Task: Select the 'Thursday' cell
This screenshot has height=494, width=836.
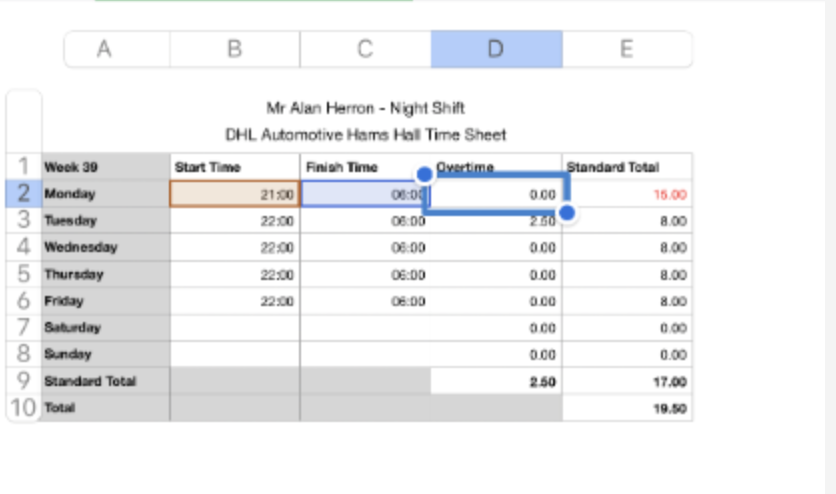Action: pyautogui.click(x=106, y=274)
